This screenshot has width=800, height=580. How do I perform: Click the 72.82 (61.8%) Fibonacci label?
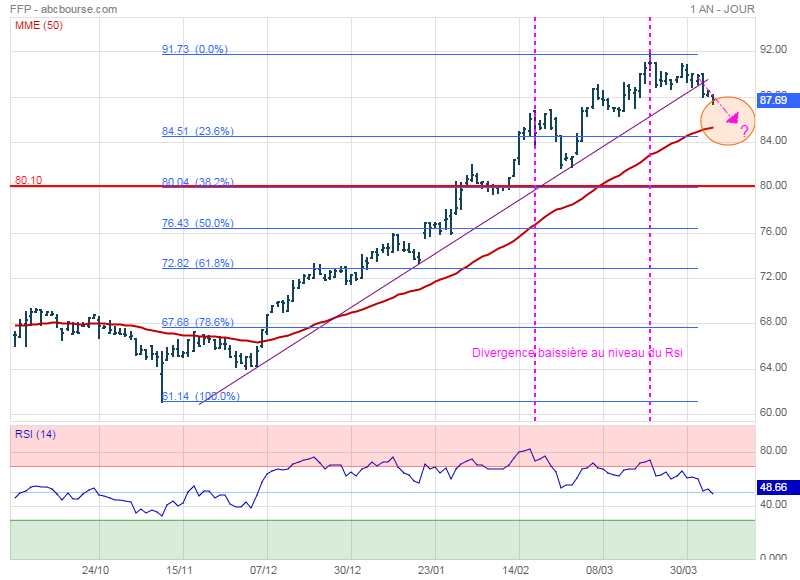(x=198, y=263)
